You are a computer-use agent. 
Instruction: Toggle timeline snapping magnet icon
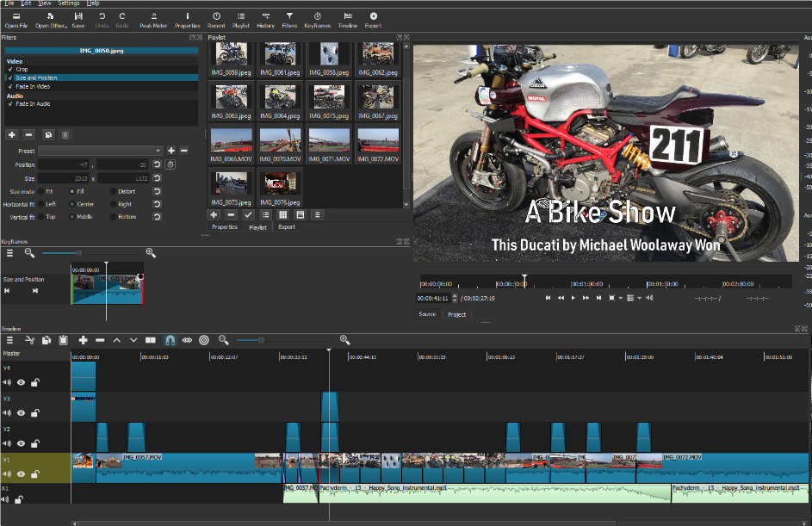pos(170,340)
